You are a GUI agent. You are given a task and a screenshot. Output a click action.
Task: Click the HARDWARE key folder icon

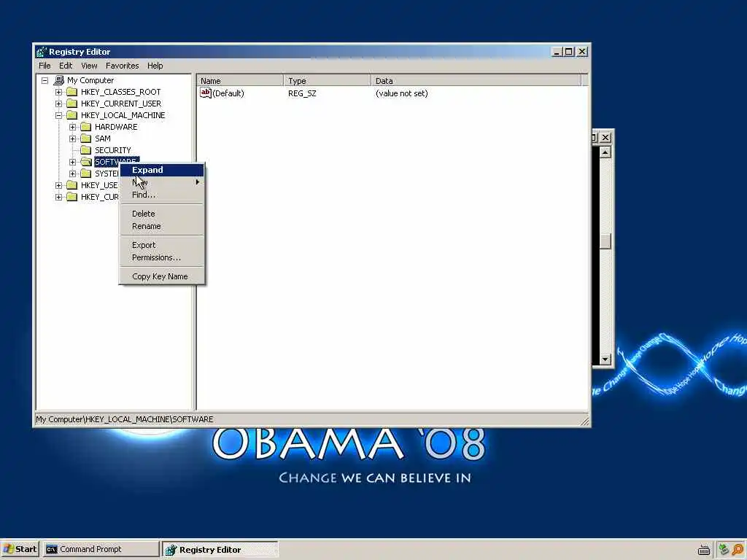click(86, 127)
